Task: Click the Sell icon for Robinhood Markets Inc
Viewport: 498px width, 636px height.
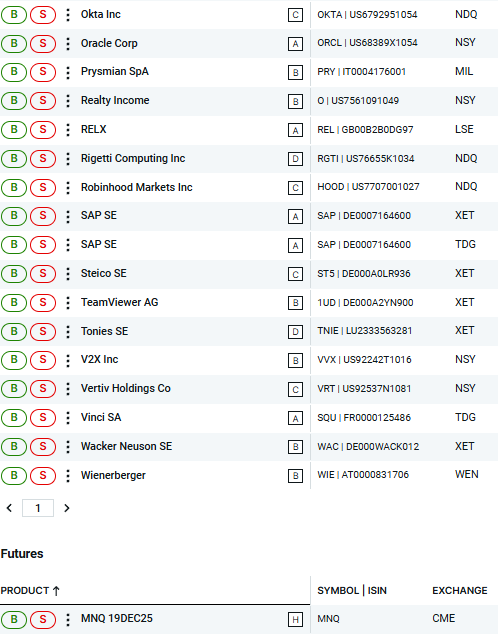Action: pos(43,188)
